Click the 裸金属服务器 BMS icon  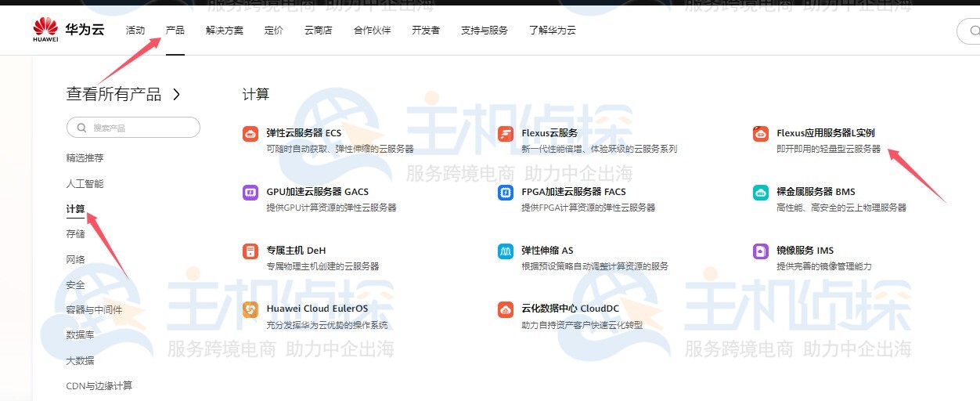(x=761, y=193)
